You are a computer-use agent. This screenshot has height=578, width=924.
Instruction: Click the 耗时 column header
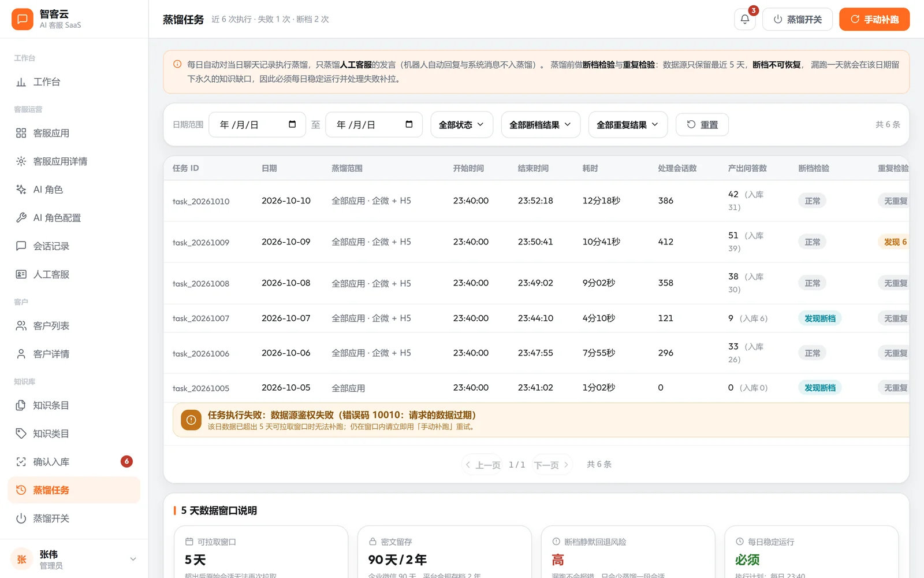(590, 168)
